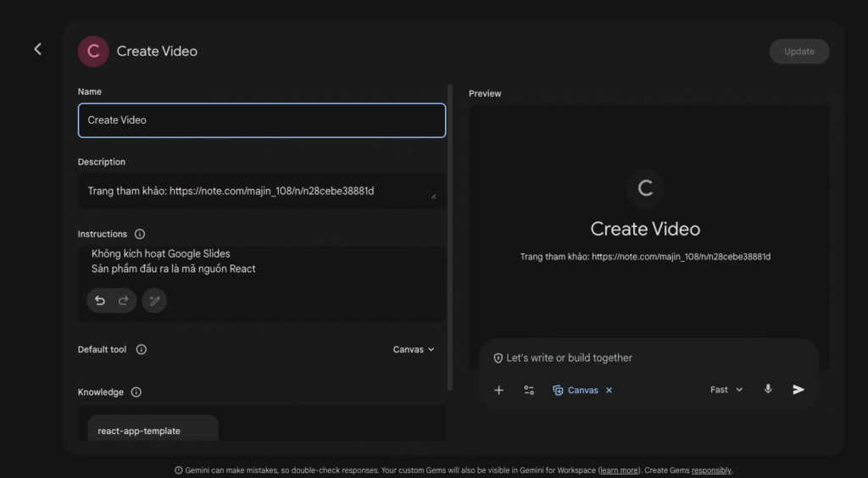Screen dimensions: 868x478
Task: Click the Name input field
Action: tap(261, 120)
